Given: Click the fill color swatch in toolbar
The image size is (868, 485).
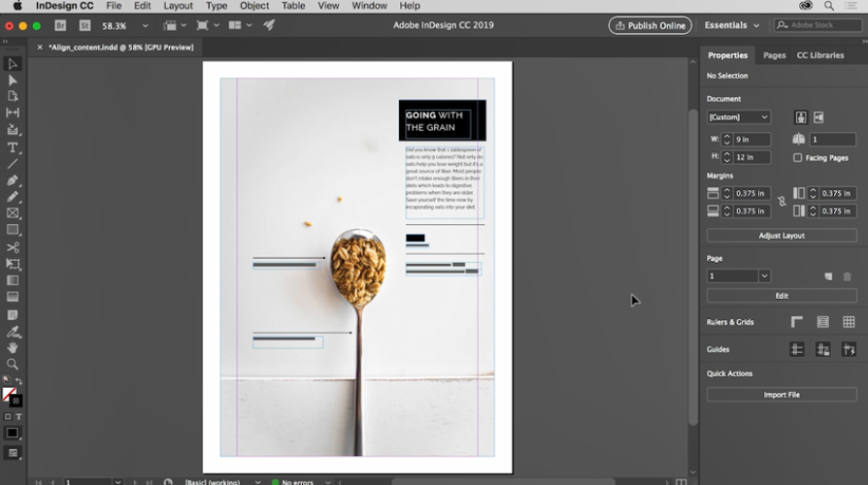Looking at the screenshot, I should [x=9, y=394].
